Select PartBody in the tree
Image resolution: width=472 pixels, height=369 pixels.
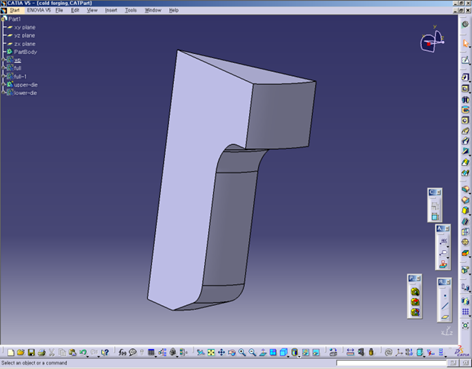point(25,52)
